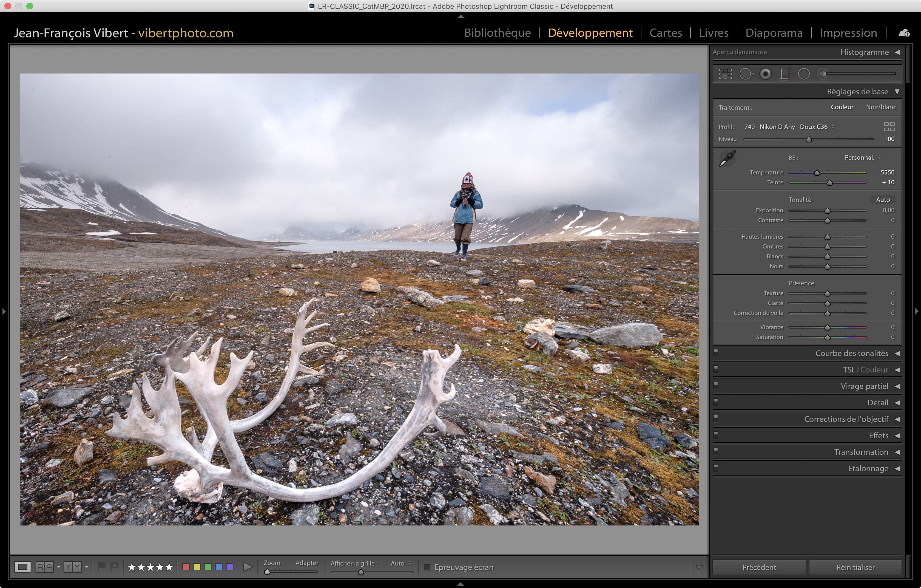921x588 pixels.
Task: Select the Red eye correction tool
Action: (765, 74)
